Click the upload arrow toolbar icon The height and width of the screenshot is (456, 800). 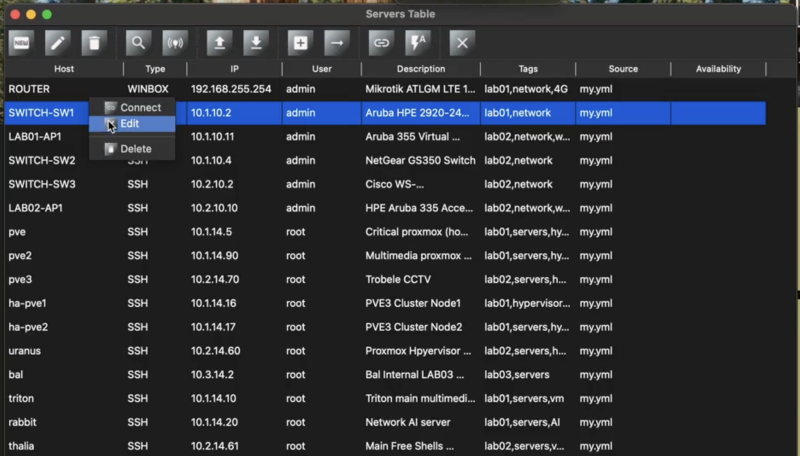click(219, 43)
